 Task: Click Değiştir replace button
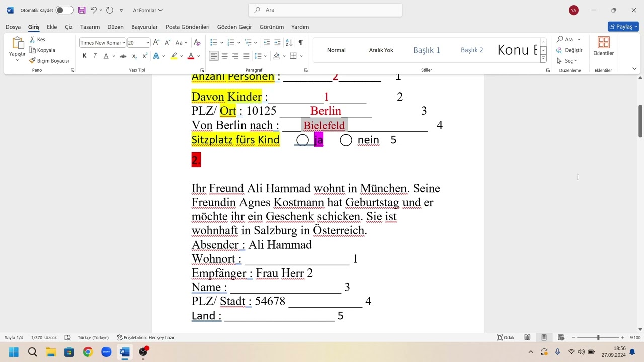coord(570,50)
